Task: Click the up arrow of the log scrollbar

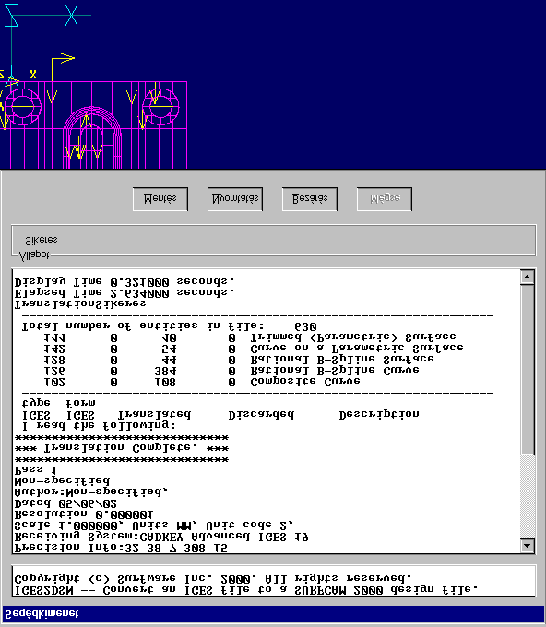Action: click(x=527, y=277)
